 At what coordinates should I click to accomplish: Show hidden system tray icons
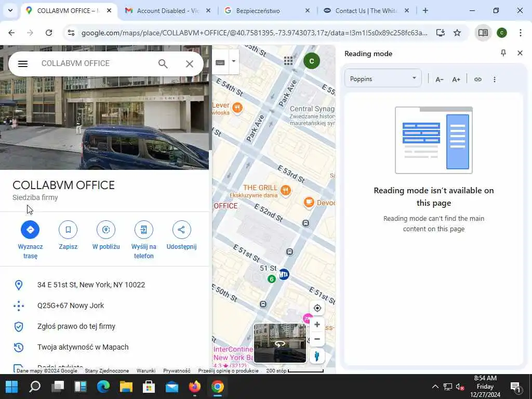point(435,387)
